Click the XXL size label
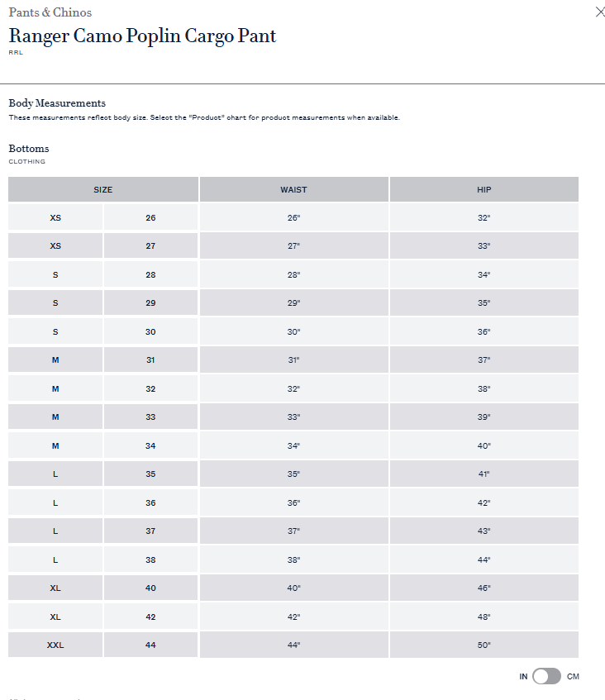 pyautogui.click(x=55, y=645)
